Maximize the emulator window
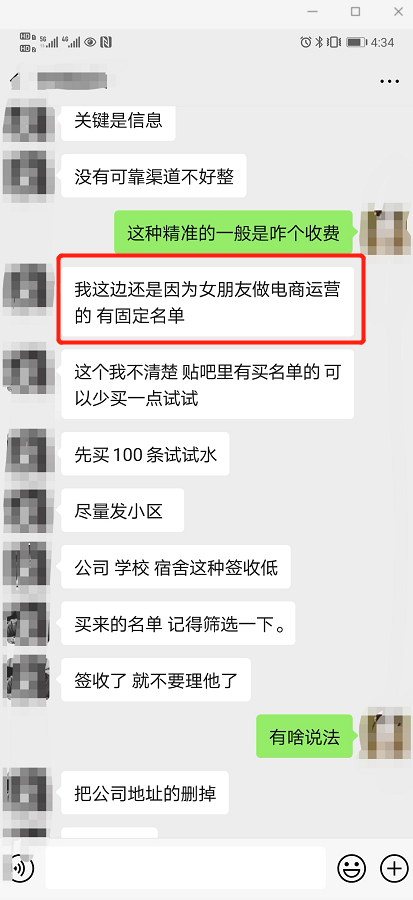Image resolution: width=413 pixels, height=900 pixels. (x=356, y=11)
